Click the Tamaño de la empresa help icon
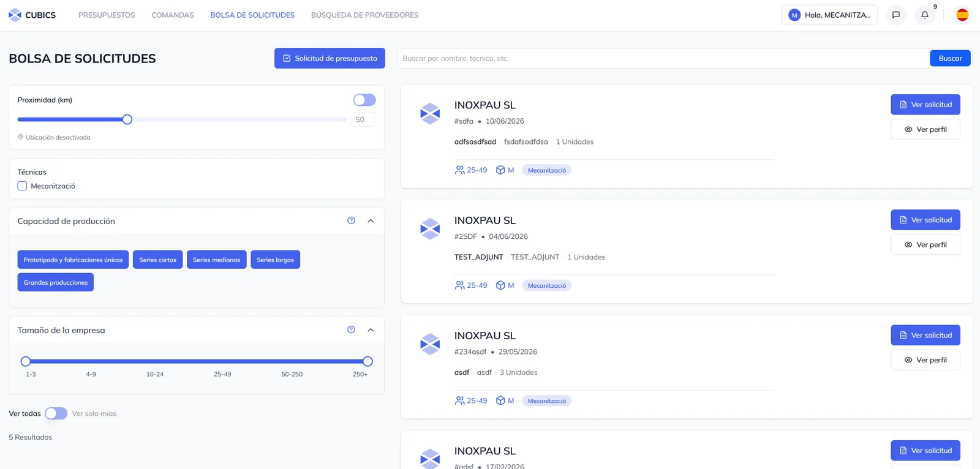This screenshot has height=469, width=980. [351, 329]
